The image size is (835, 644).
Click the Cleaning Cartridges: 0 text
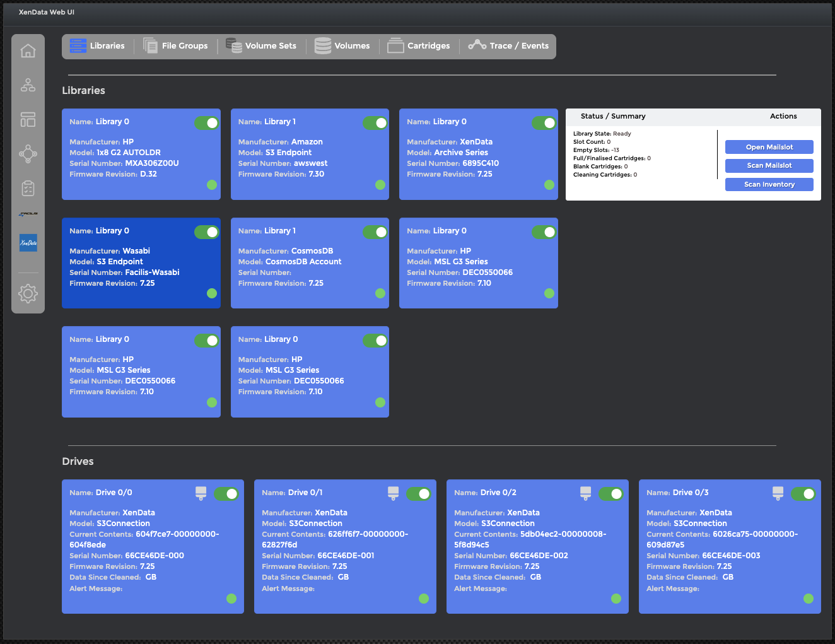click(x=605, y=175)
